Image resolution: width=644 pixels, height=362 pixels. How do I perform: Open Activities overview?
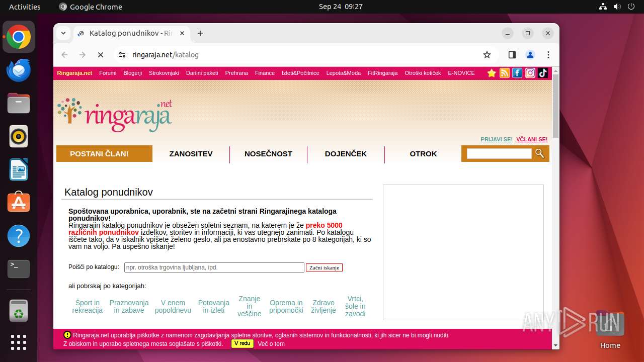(25, 7)
